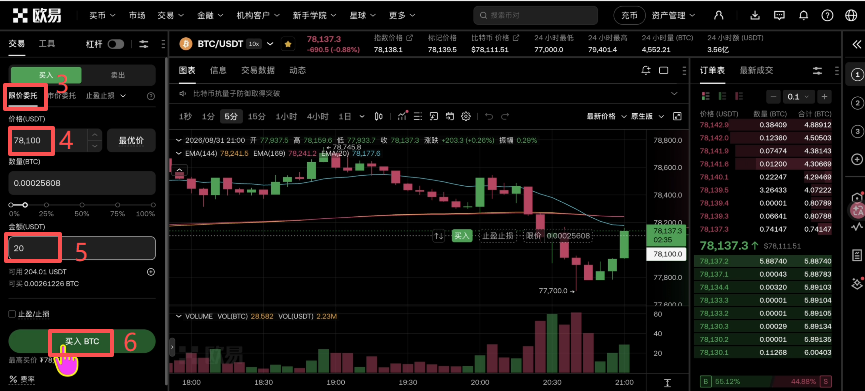This screenshot has width=865, height=391.
Task: Open trade panel settings sliders icon
Action: (x=144, y=44)
